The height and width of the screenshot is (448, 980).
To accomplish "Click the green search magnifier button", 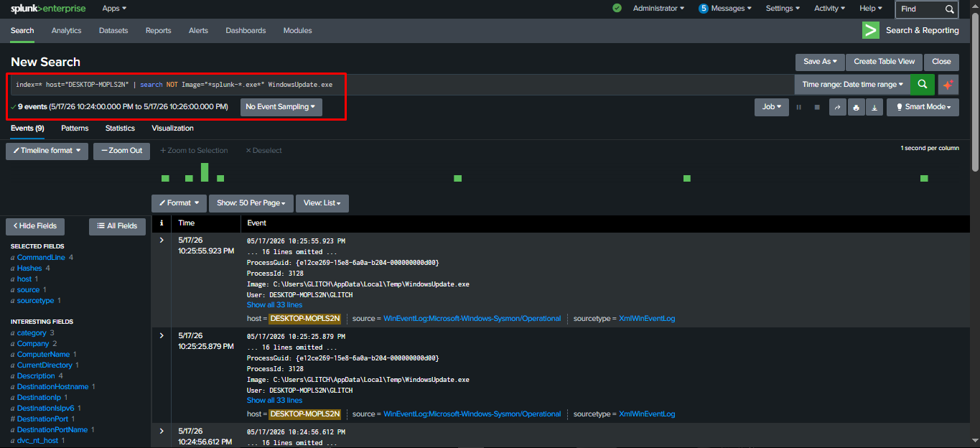I will (x=922, y=84).
